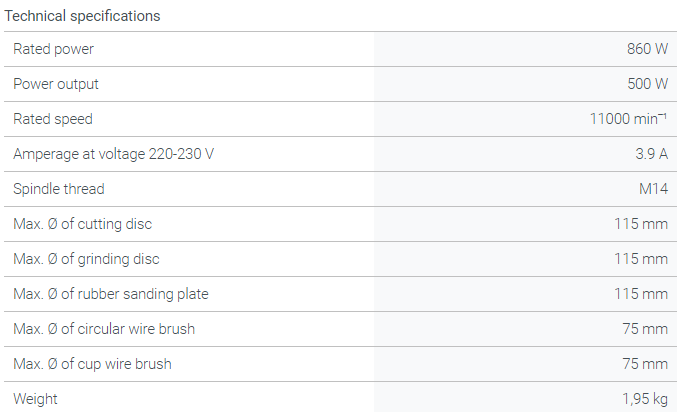Click Max. Ø of cutting disc label
The image size is (681, 412).
point(83,224)
